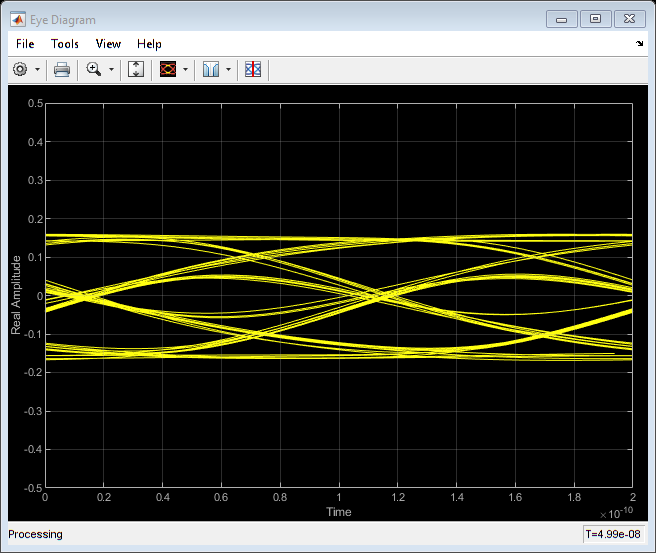Select the eye diagram line plot icon
656x553 pixels.
point(168,69)
